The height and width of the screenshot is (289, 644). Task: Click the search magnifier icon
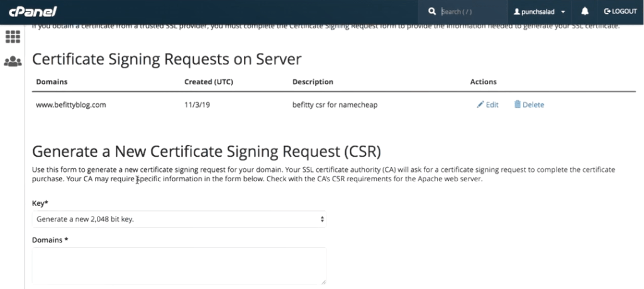click(431, 11)
